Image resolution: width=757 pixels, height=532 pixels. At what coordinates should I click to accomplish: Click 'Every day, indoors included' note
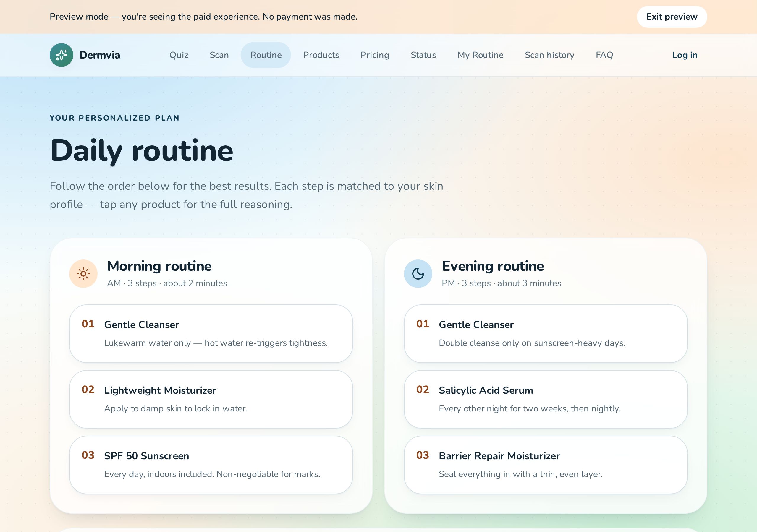click(212, 474)
